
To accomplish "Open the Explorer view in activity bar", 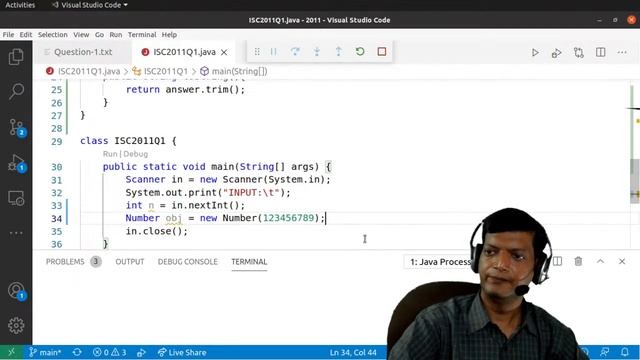I will point(16,56).
